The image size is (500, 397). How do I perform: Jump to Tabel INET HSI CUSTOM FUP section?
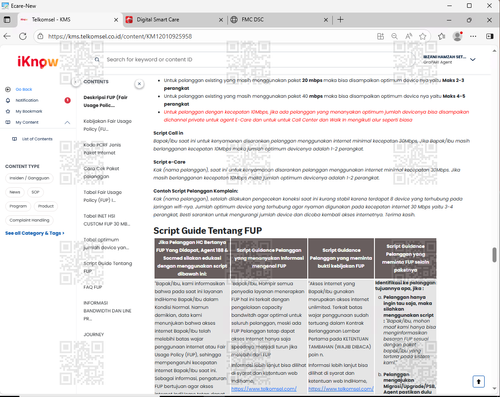coord(106,220)
